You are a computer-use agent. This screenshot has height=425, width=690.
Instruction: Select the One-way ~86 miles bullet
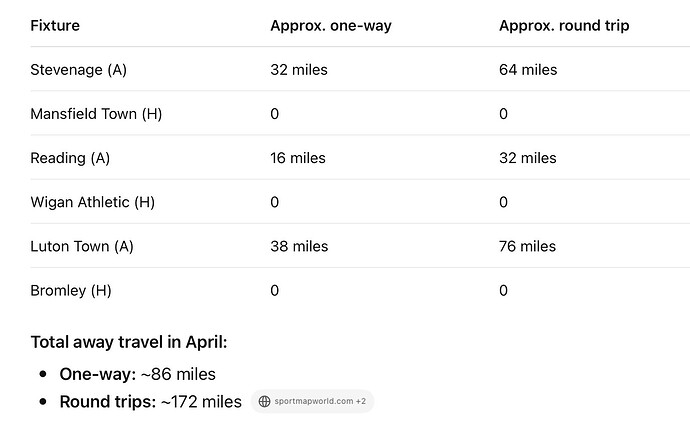(138, 374)
